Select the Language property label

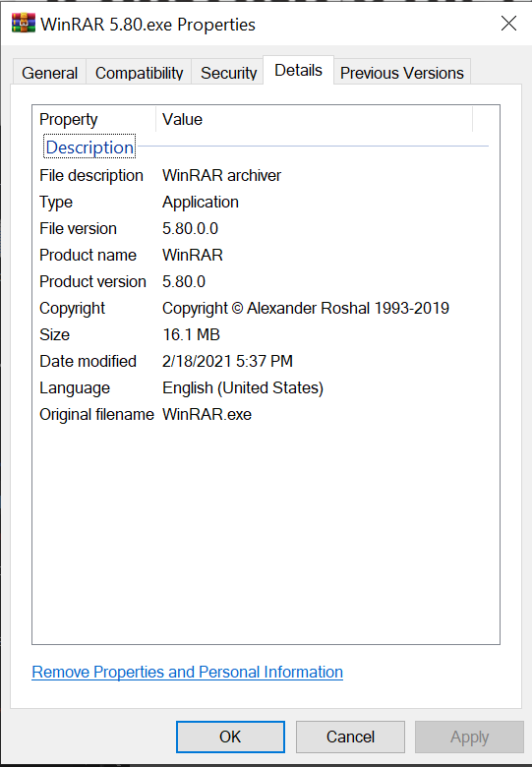tap(75, 387)
